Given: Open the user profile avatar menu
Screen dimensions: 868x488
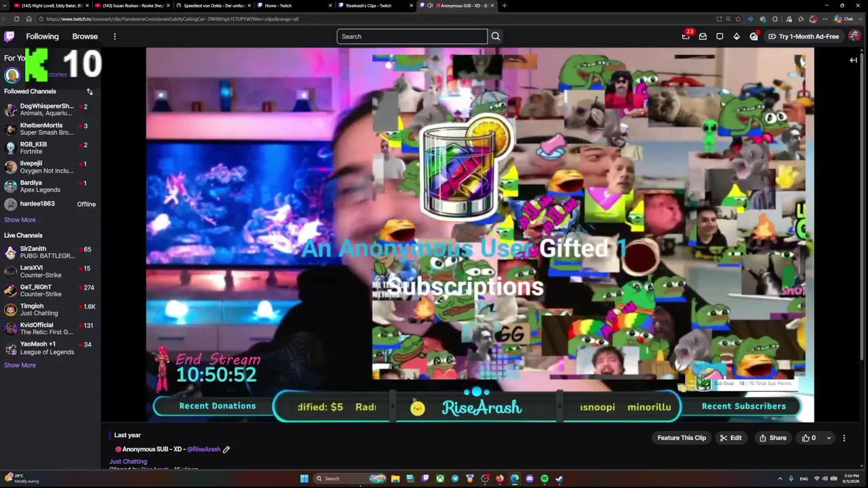Looking at the screenshot, I should click(x=854, y=37).
